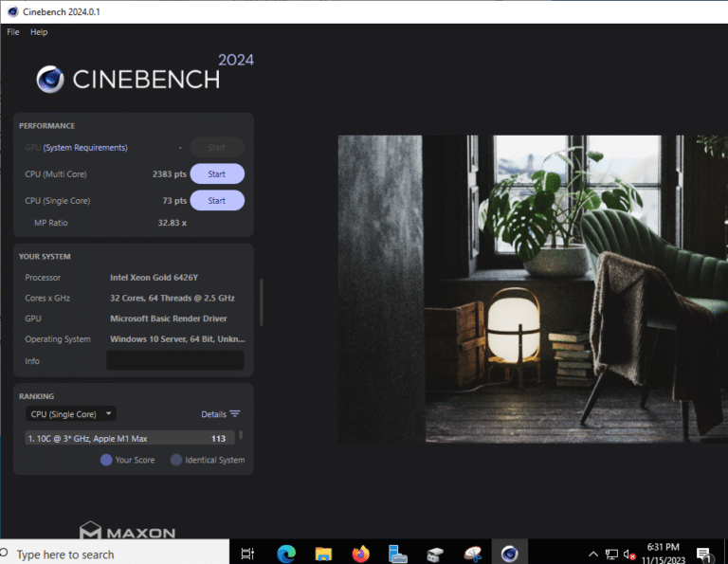Click the box-shaped app icon in taskbar

coord(435,554)
